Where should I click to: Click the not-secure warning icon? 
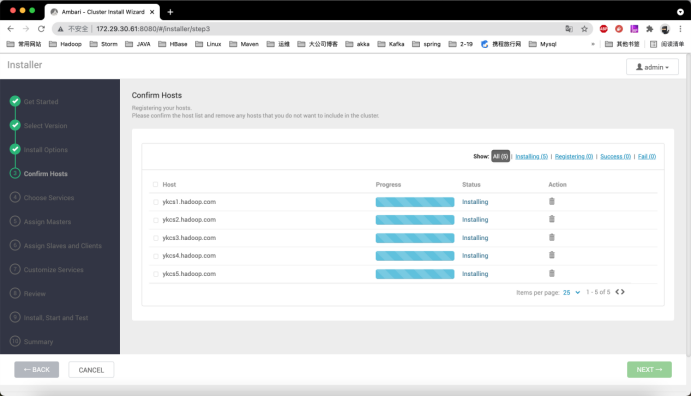click(x=61, y=29)
